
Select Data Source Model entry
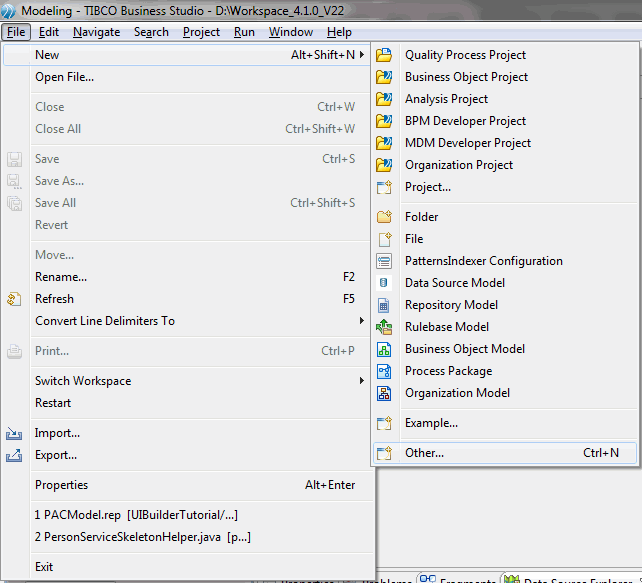(x=505, y=283)
